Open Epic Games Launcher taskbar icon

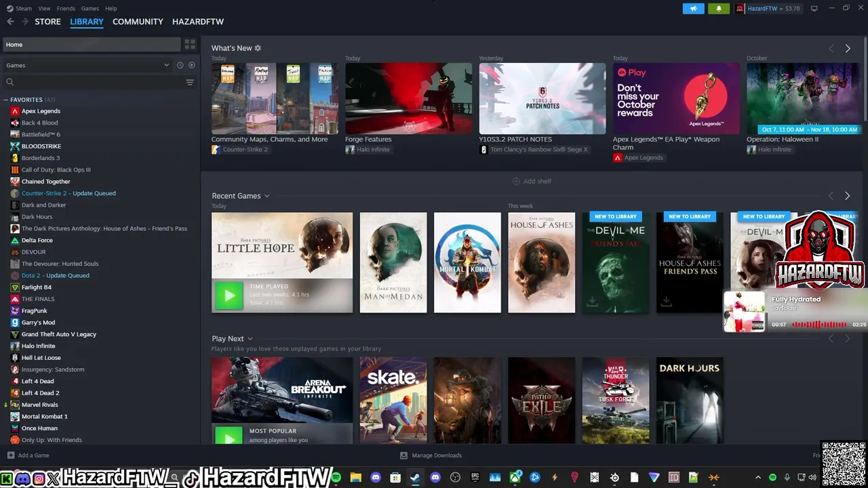[475, 478]
